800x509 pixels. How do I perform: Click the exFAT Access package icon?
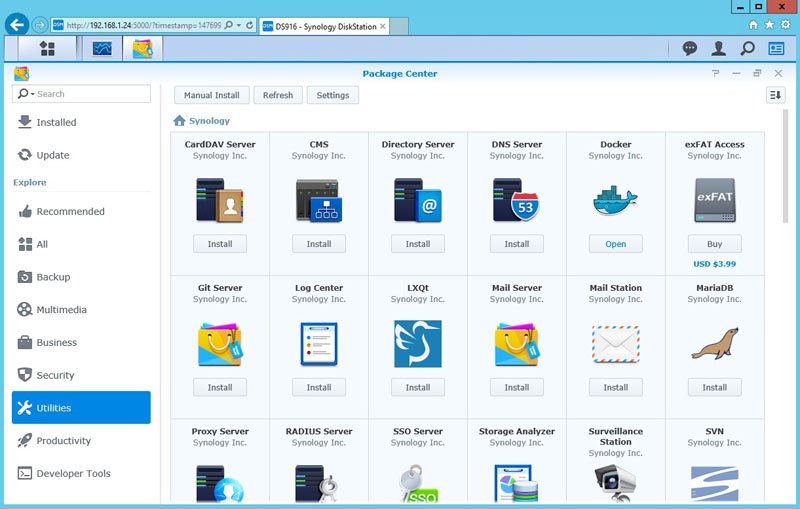(714, 200)
